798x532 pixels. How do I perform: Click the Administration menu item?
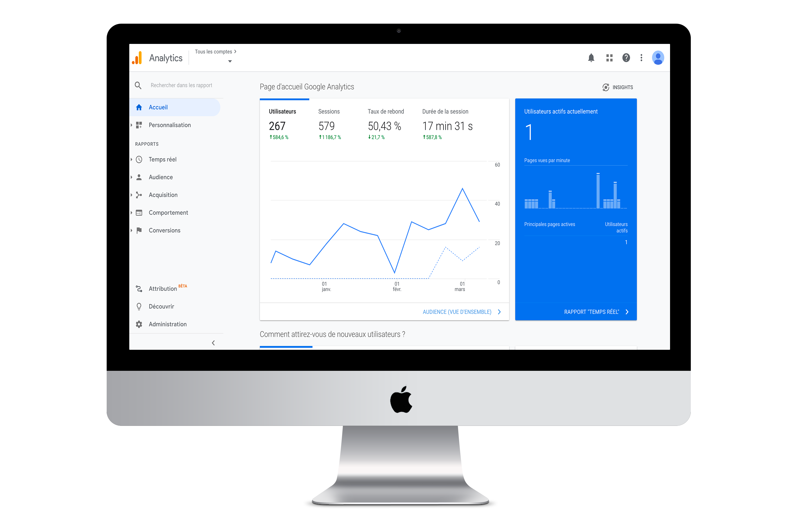166,324
